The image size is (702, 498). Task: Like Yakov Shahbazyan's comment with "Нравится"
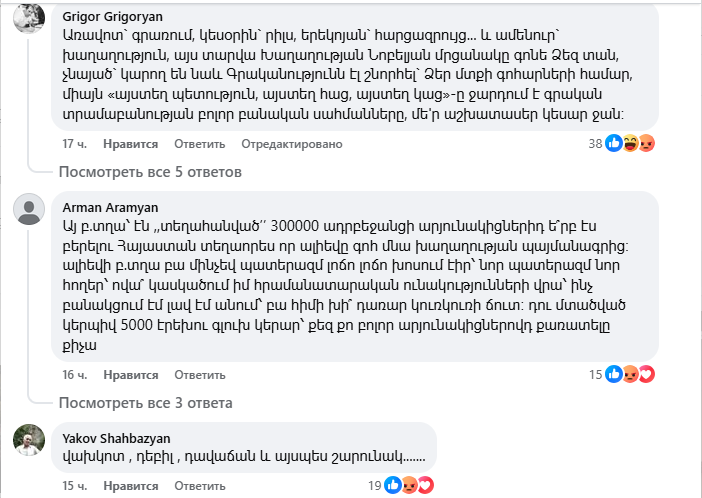tap(130, 486)
